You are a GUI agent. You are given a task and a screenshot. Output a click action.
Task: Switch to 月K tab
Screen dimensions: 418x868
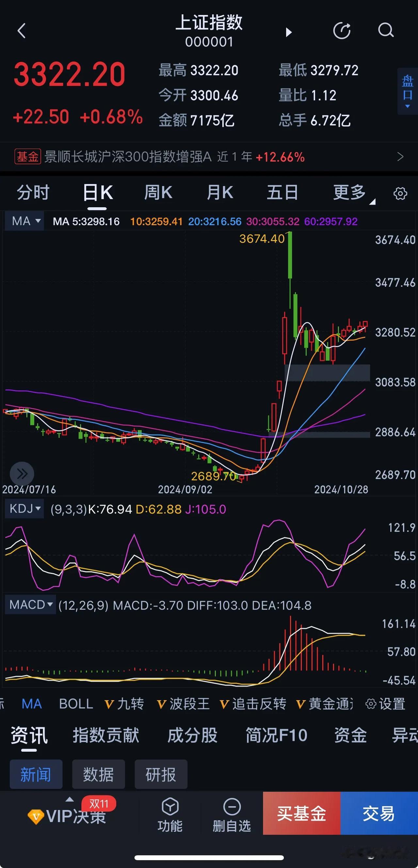tap(220, 193)
